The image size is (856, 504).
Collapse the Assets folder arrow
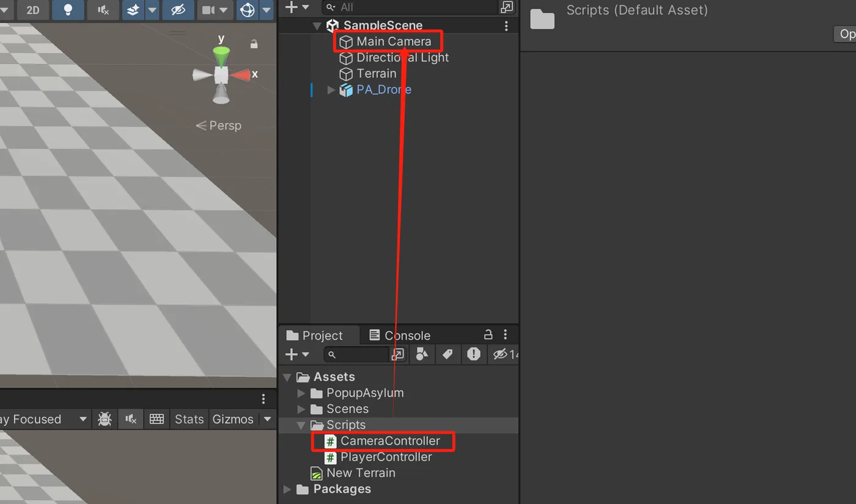[x=287, y=377]
